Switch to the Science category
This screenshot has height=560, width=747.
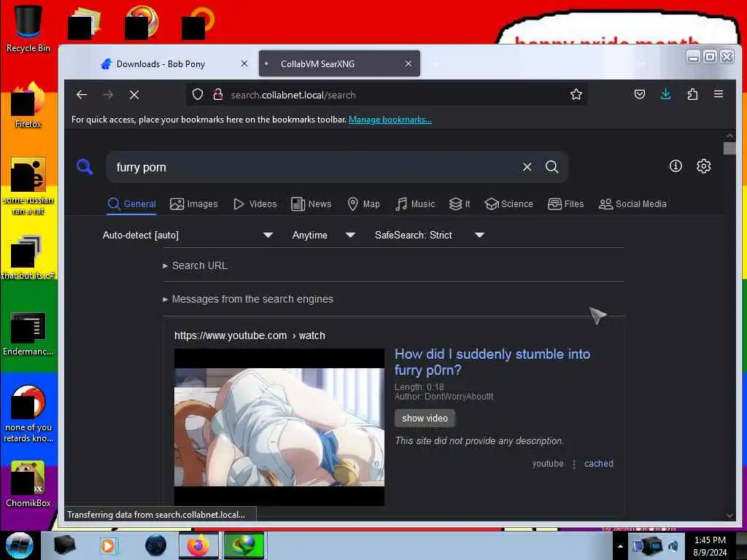[508, 204]
